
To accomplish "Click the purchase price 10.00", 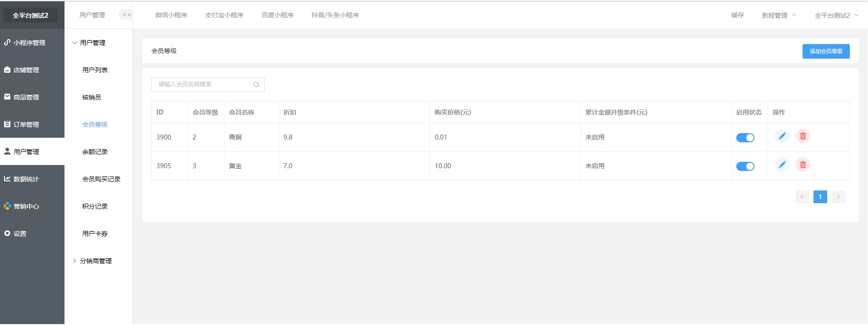I will [443, 166].
